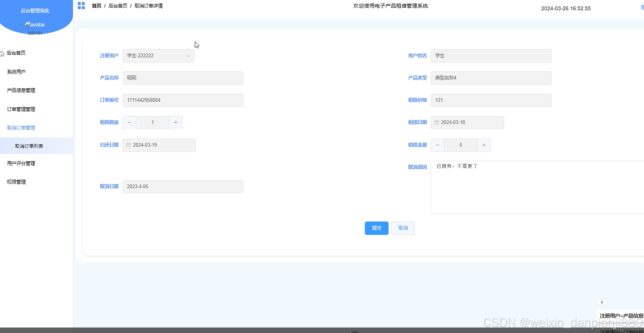Image resolution: width=644 pixels, height=333 pixels.
Task: Open 用户评分管理 menu item
Action: click(21, 163)
